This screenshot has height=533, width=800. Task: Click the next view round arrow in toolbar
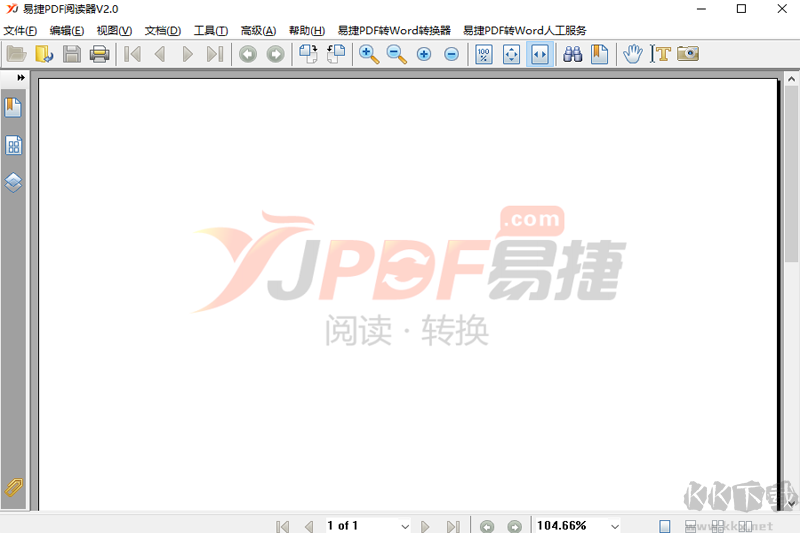[x=276, y=54]
